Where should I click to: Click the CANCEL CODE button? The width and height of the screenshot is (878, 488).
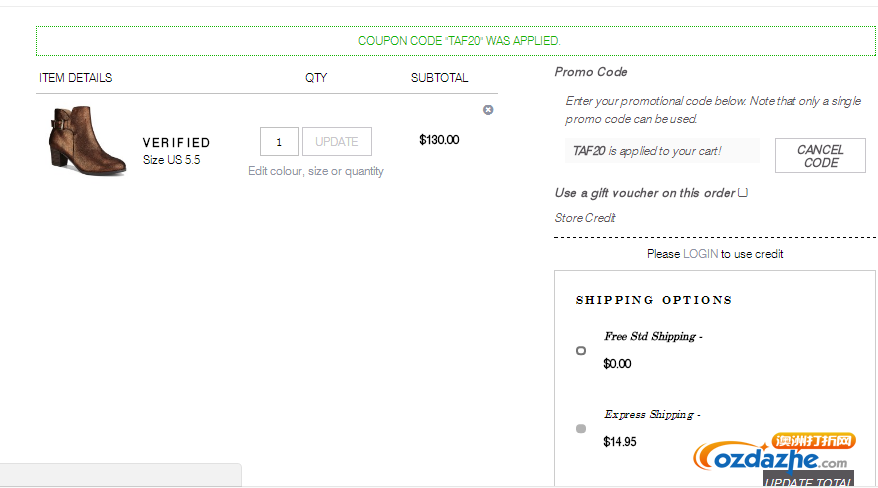click(820, 156)
